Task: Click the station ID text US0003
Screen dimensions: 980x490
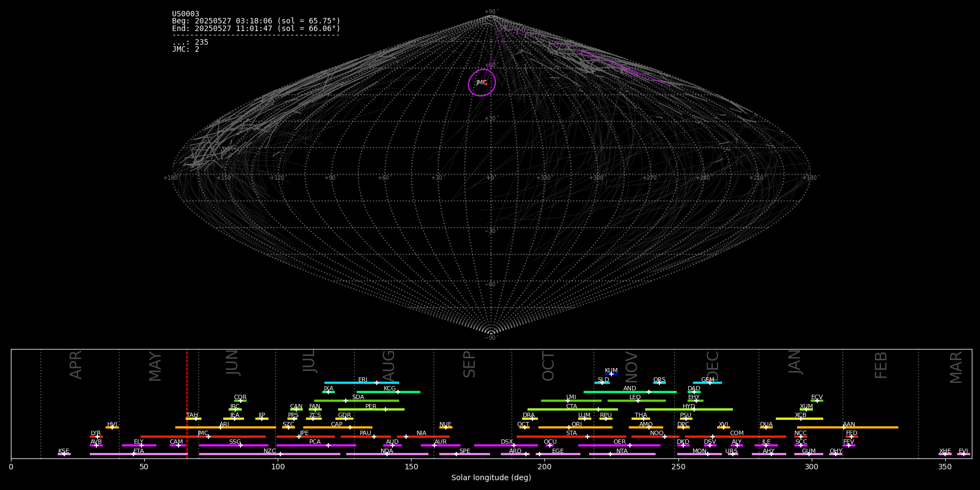Action: click(x=186, y=14)
